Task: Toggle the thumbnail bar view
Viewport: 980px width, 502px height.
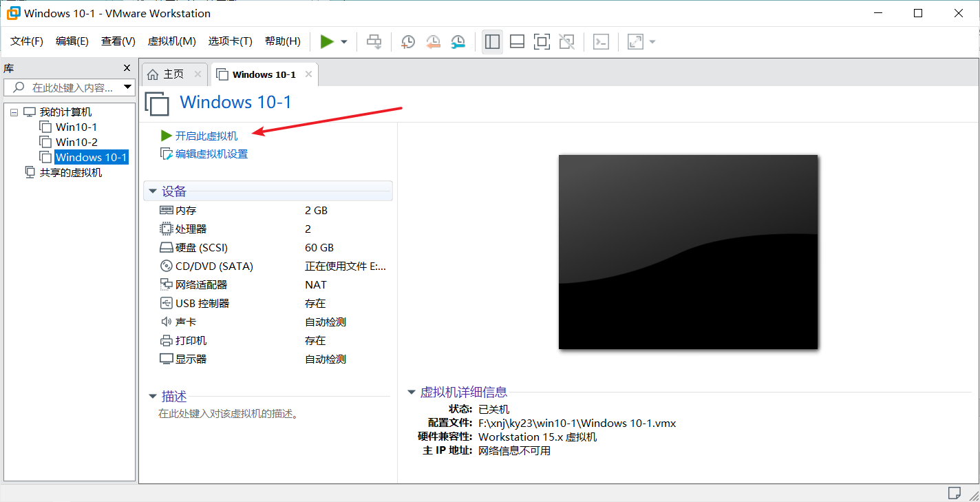Action: pyautogui.click(x=517, y=42)
